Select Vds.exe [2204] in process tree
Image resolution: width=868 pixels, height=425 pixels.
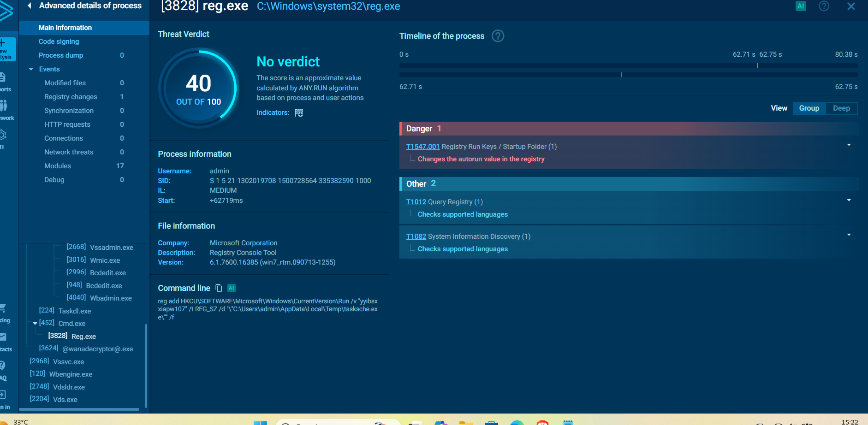54,399
